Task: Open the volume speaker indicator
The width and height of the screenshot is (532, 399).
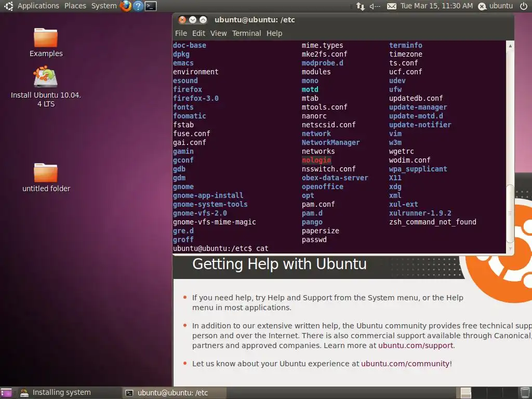Action: tap(375, 6)
